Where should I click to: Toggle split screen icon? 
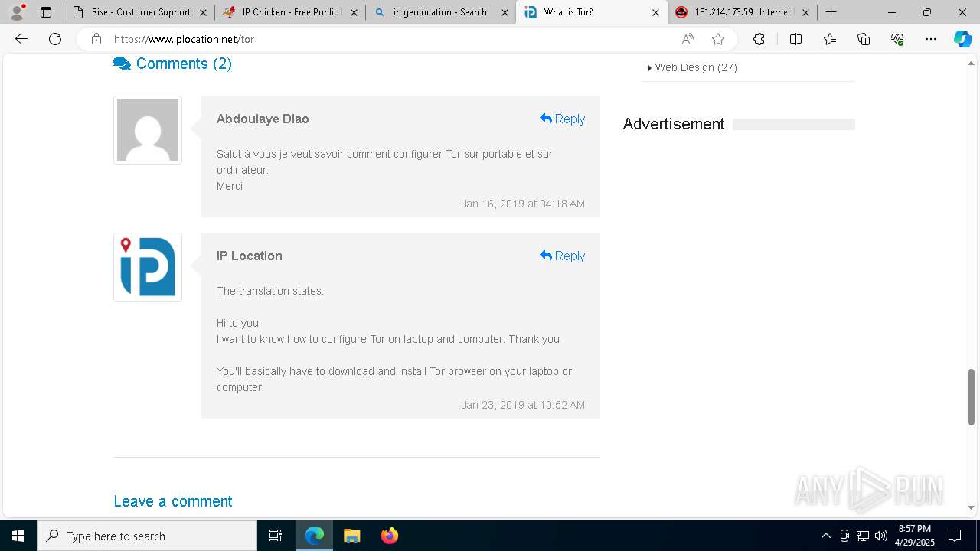(795, 39)
